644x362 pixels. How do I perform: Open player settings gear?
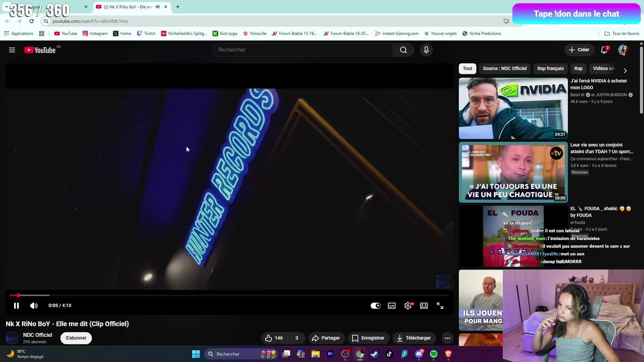[408, 305]
